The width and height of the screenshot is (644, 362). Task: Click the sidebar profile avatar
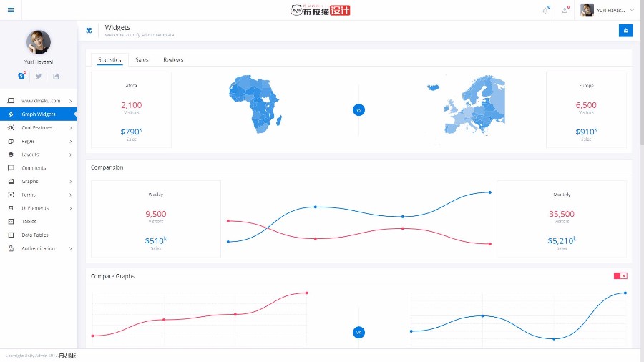click(x=39, y=42)
